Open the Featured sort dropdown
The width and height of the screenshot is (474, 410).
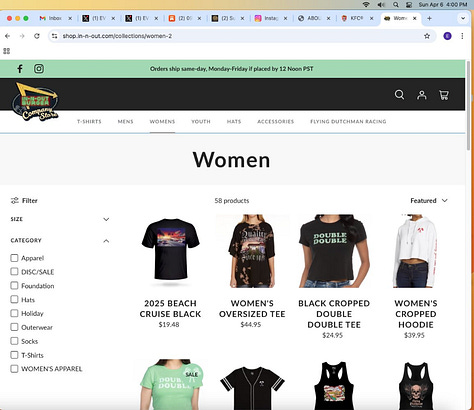click(x=429, y=200)
